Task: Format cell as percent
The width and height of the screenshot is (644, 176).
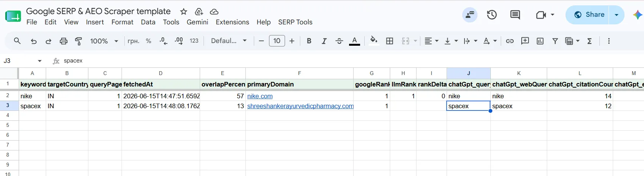Action: tap(149, 41)
